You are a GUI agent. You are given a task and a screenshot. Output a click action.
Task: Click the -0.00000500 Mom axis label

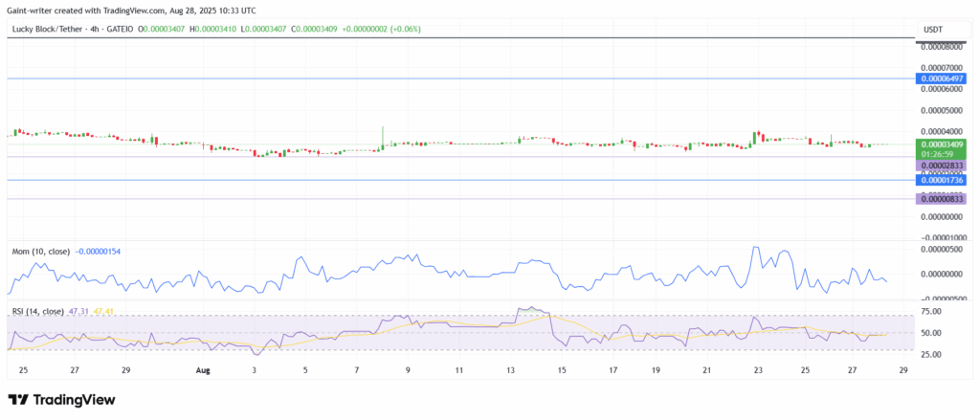coord(943,298)
